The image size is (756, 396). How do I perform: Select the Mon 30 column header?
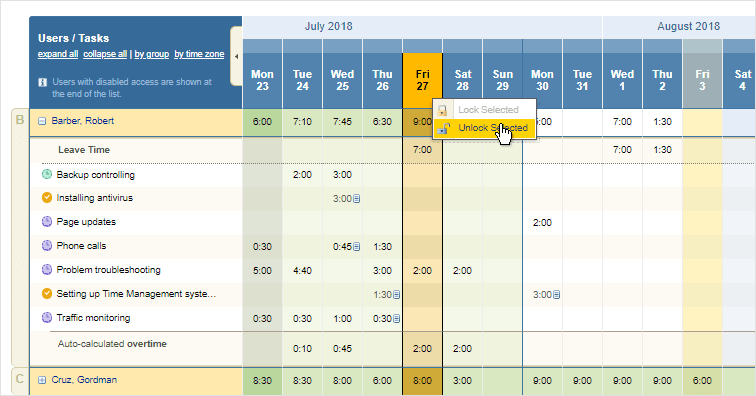542,80
